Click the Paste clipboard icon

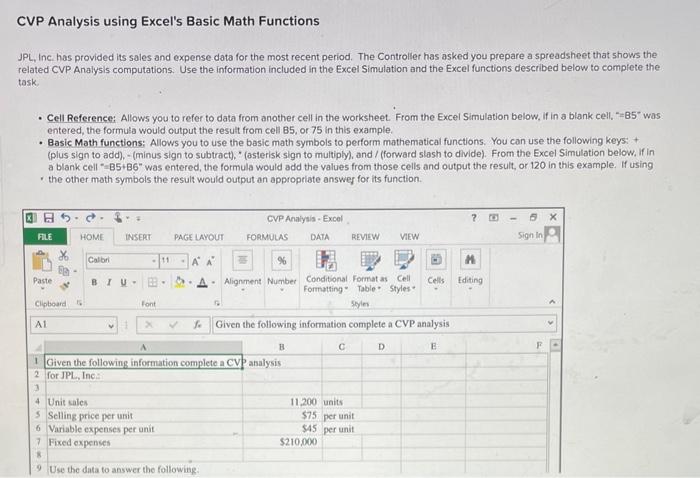(x=42, y=261)
